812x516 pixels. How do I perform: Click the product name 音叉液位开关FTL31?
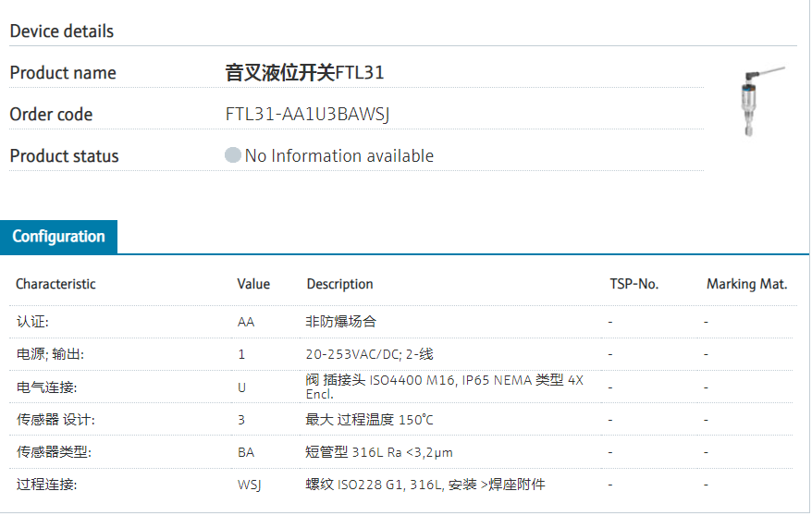pos(304,73)
